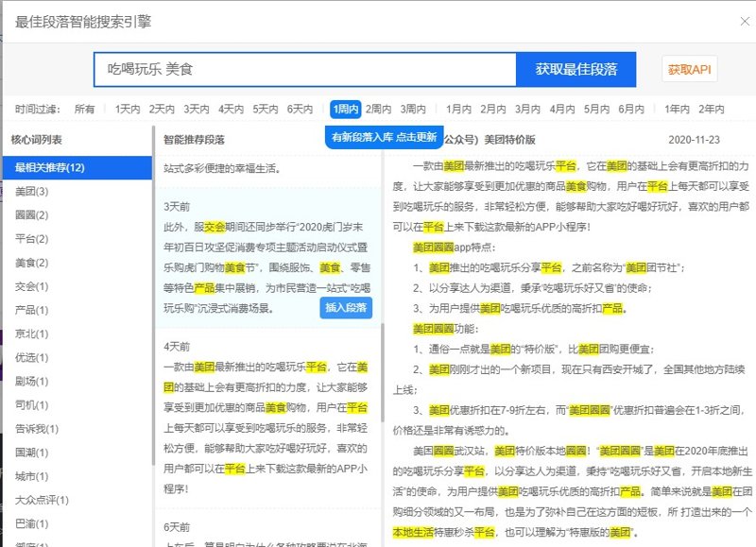The image size is (756, 547).
Task: Click the search input containing 吃喝玩乐 美食
Action: click(x=304, y=69)
